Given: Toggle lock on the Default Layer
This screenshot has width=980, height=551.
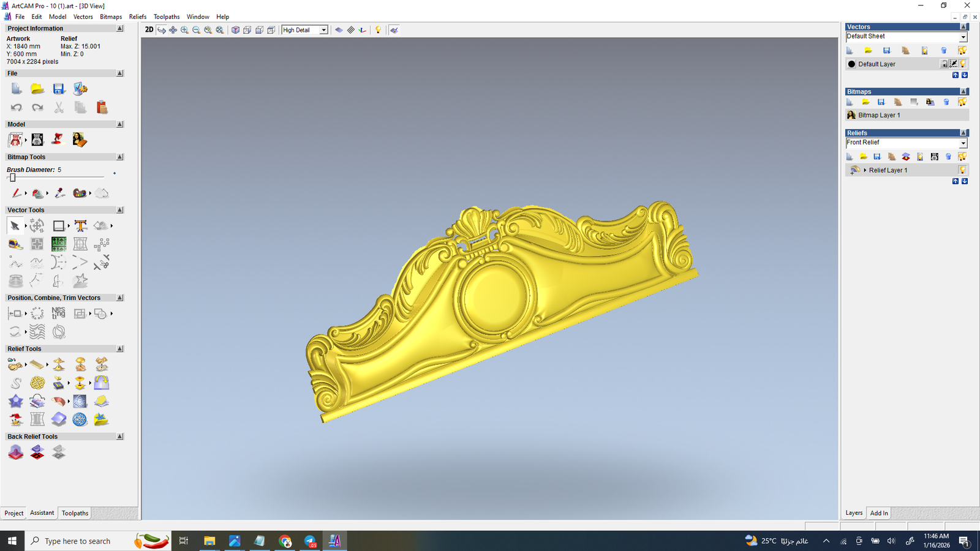Looking at the screenshot, I should (x=944, y=64).
